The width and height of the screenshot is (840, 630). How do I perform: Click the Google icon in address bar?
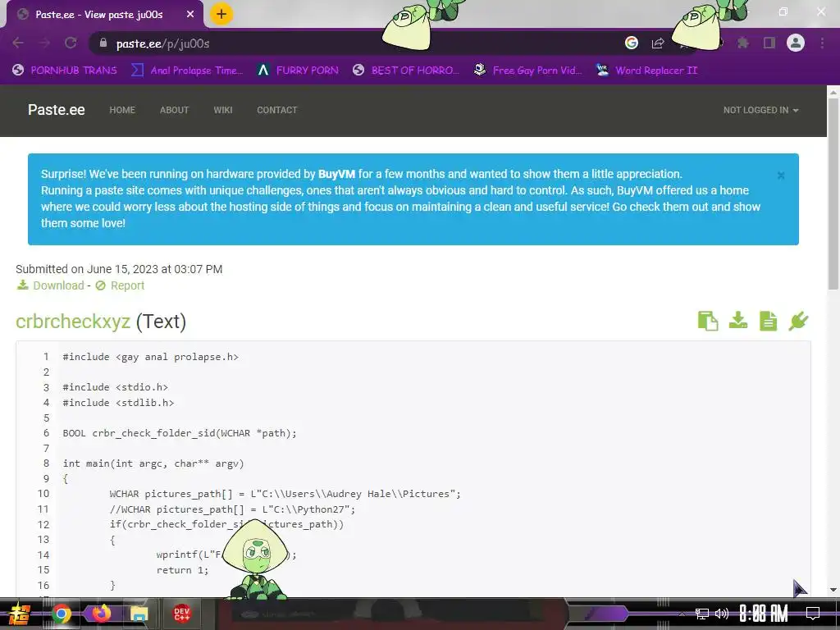(632, 43)
